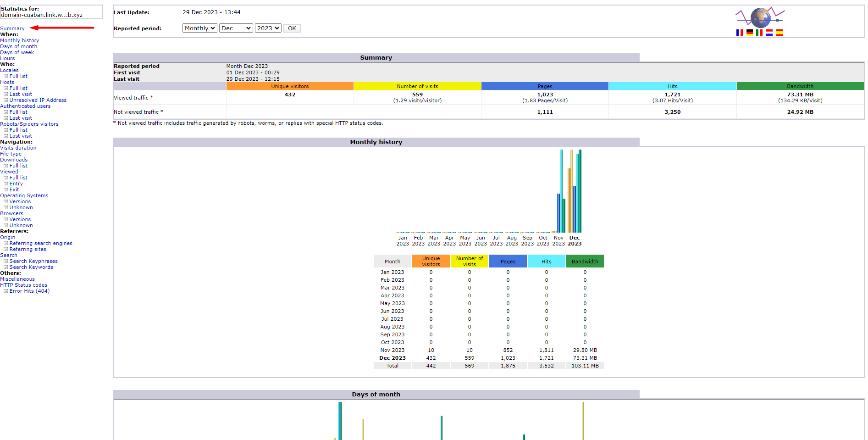Switch language using the Spanish flag
Screen dimensions: 868x440
point(780,33)
